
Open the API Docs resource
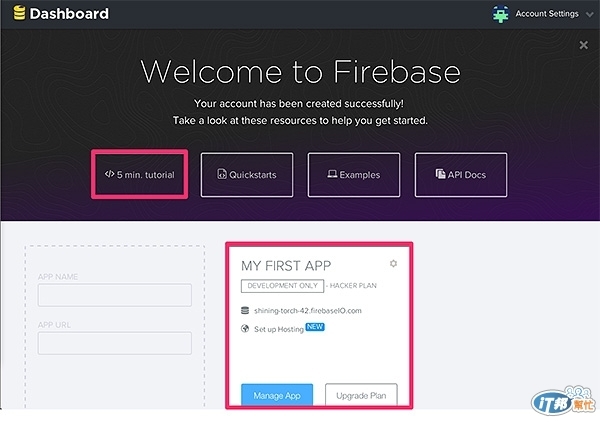tap(461, 175)
